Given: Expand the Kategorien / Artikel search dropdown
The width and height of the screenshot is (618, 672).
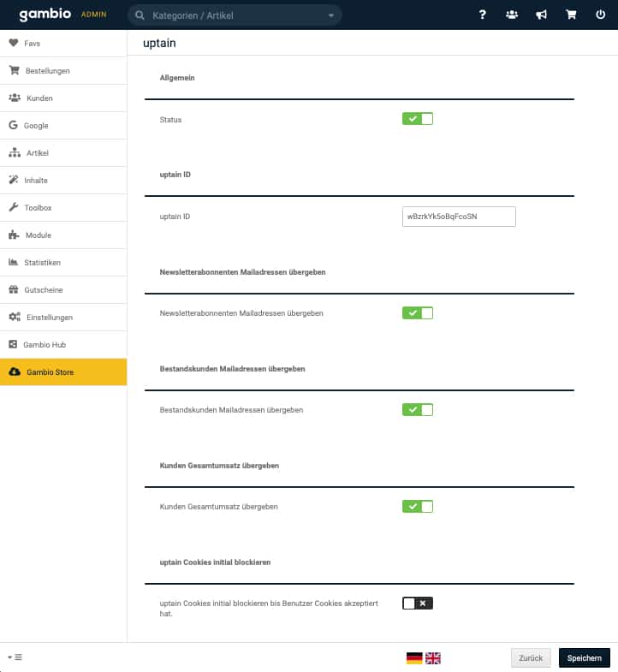Looking at the screenshot, I should click(331, 15).
